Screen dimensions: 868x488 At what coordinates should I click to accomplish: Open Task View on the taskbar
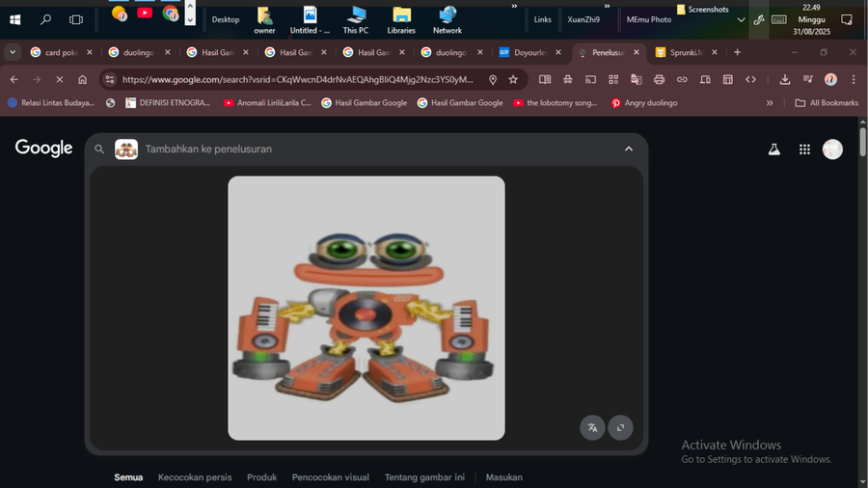[76, 20]
